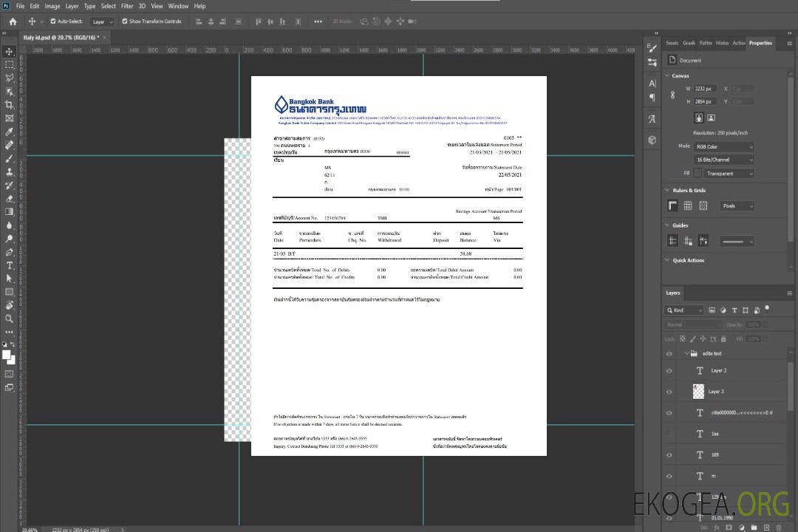
Task: Select the Move tool in the toolbar
Action: [x=9, y=52]
